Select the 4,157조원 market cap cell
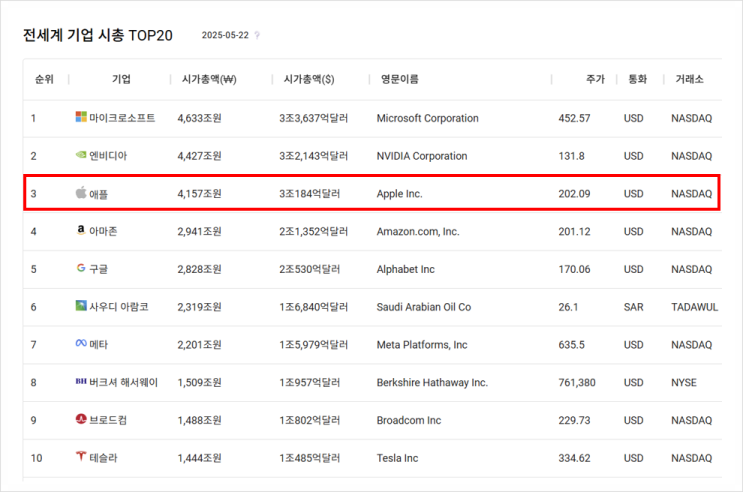 199,194
